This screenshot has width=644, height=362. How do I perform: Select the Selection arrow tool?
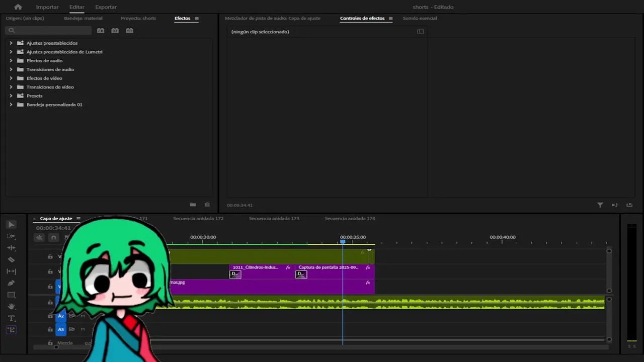coord(11,225)
